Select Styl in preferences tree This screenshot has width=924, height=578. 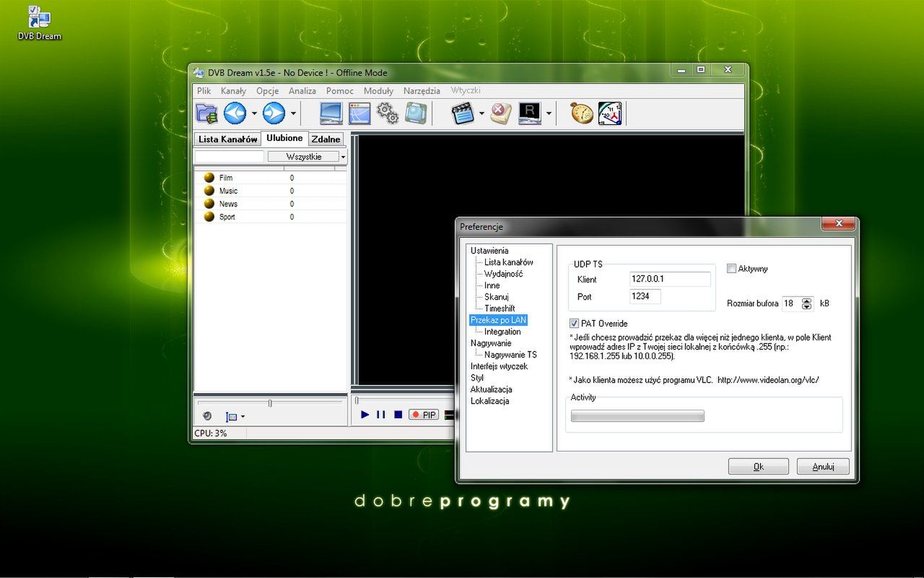(477, 378)
